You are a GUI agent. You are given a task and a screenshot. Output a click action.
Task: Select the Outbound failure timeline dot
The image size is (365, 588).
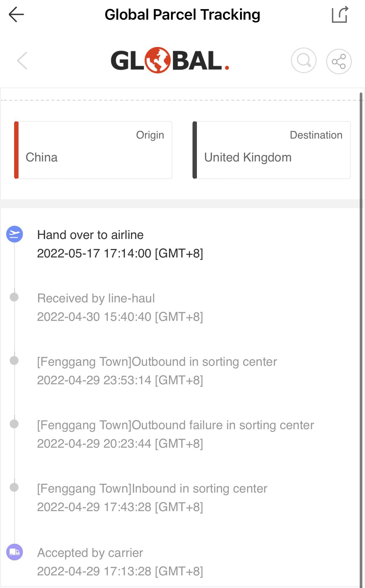tap(14, 424)
